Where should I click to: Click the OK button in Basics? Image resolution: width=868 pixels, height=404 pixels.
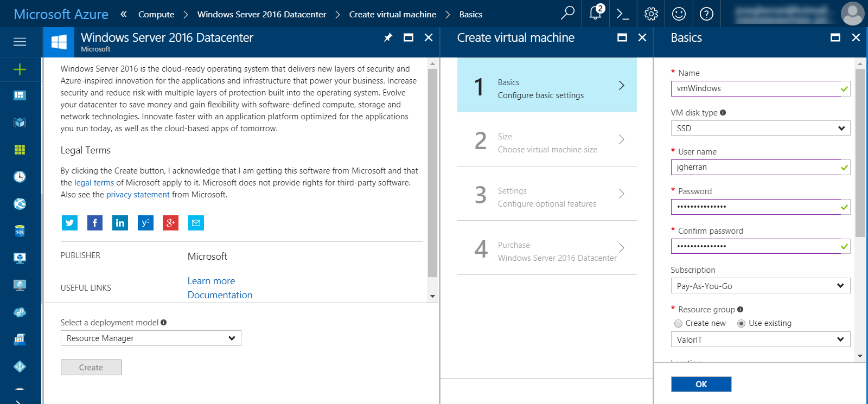click(x=701, y=384)
